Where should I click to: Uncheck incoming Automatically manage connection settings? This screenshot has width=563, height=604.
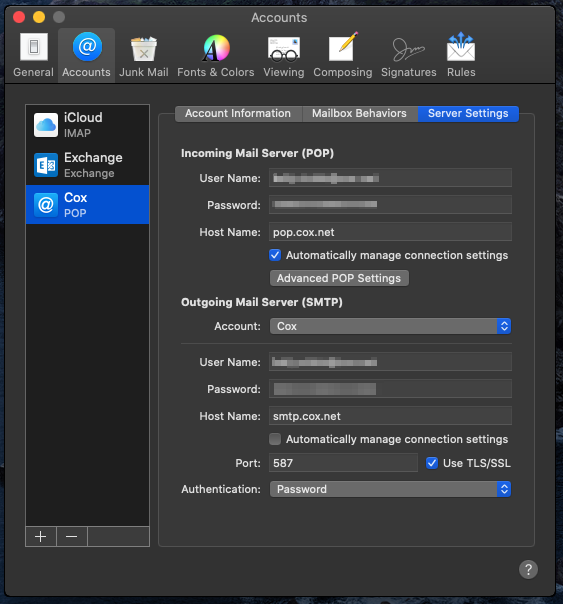click(x=275, y=255)
